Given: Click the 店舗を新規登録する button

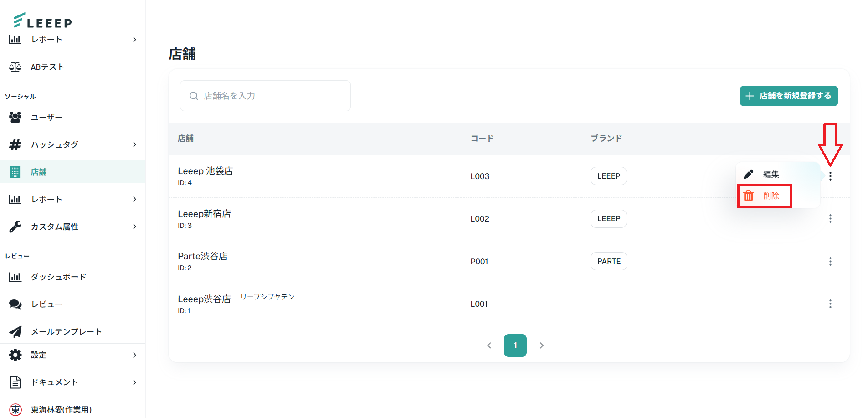Looking at the screenshot, I should pyautogui.click(x=788, y=96).
